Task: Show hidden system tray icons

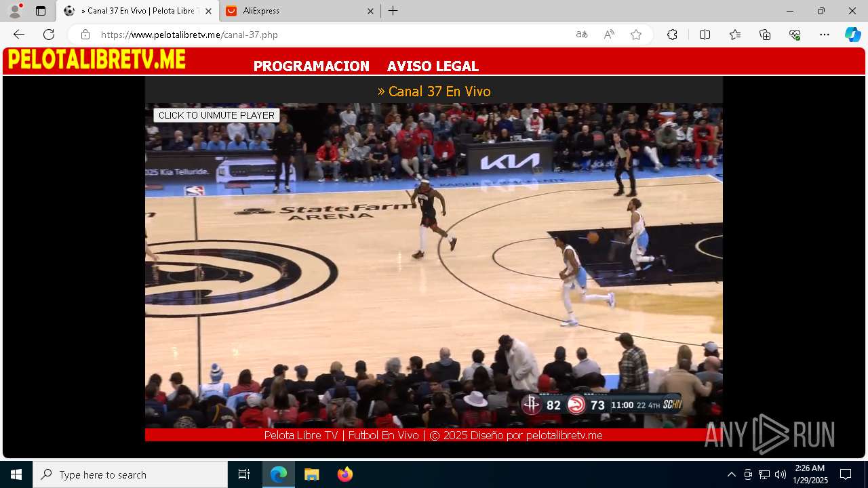Action: pos(731,474)
